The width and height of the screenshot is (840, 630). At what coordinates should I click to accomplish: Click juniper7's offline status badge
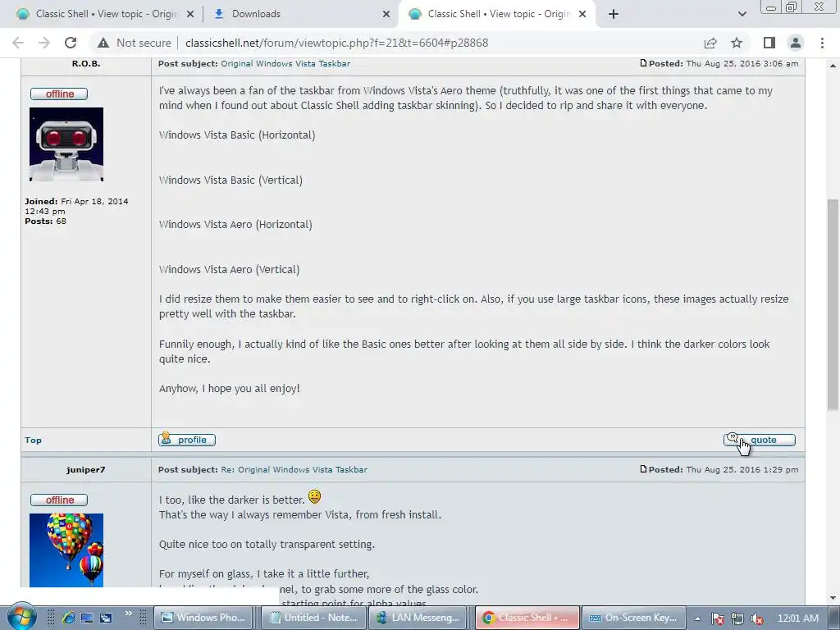(x=59, y=500)
